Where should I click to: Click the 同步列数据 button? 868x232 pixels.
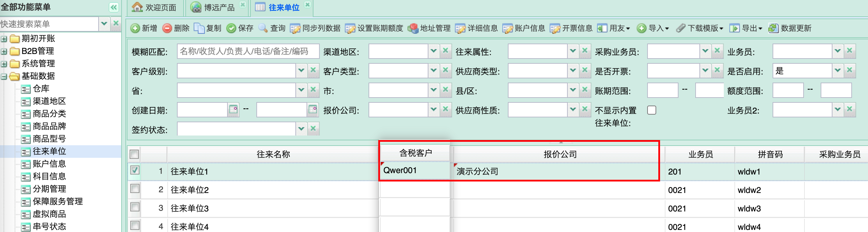[x=315, y=28]
